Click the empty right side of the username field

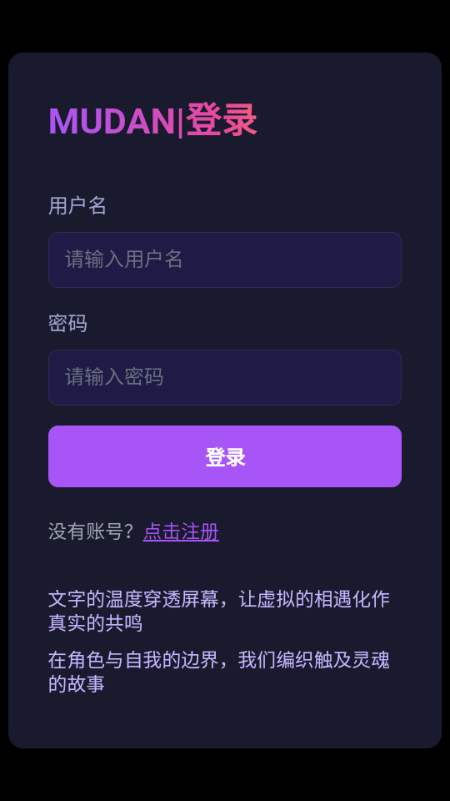click(327, 260)
